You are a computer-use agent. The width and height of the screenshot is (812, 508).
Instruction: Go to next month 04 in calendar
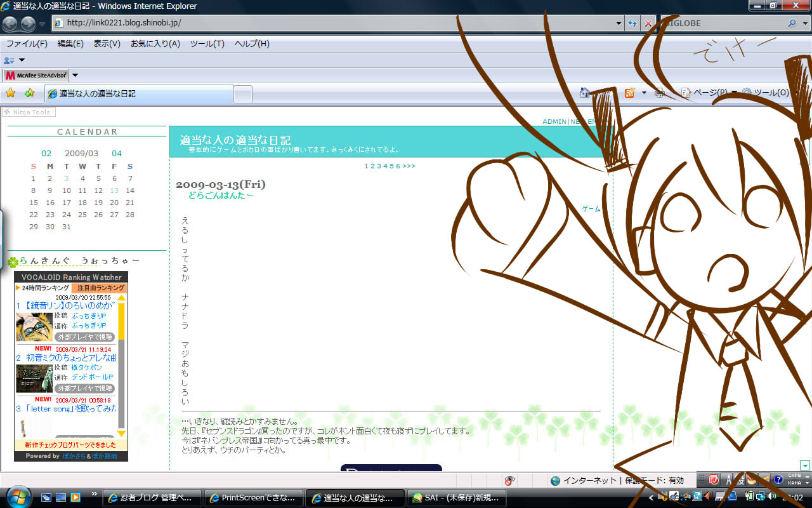coord(117,153)
